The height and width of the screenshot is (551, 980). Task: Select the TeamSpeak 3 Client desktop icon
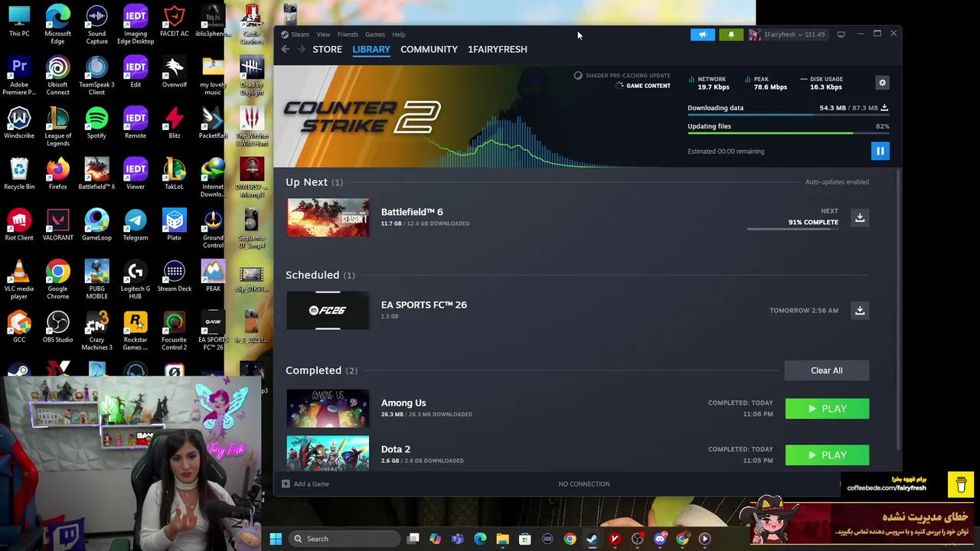[96, 76]
